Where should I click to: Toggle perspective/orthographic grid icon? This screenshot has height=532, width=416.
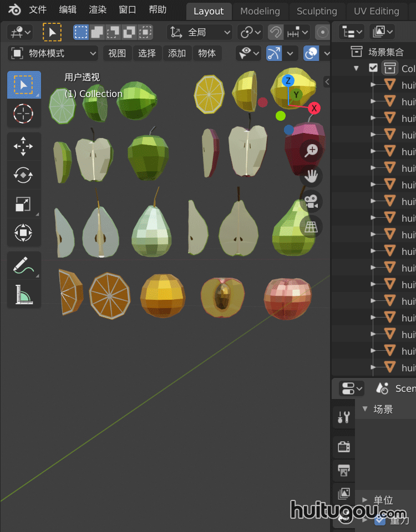312,227
